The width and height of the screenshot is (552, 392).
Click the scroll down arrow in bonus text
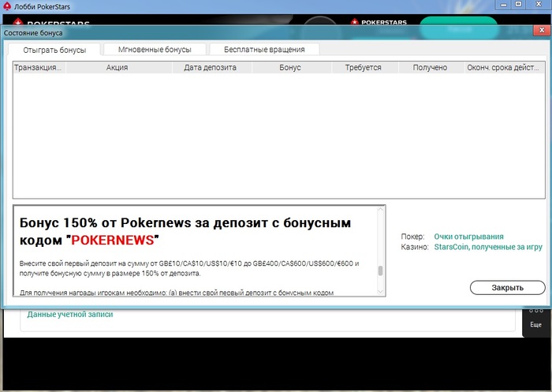tap(380, 292)
